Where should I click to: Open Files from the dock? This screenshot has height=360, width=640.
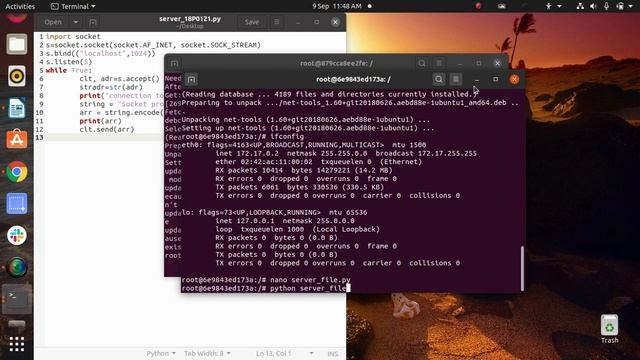(17, 44)
